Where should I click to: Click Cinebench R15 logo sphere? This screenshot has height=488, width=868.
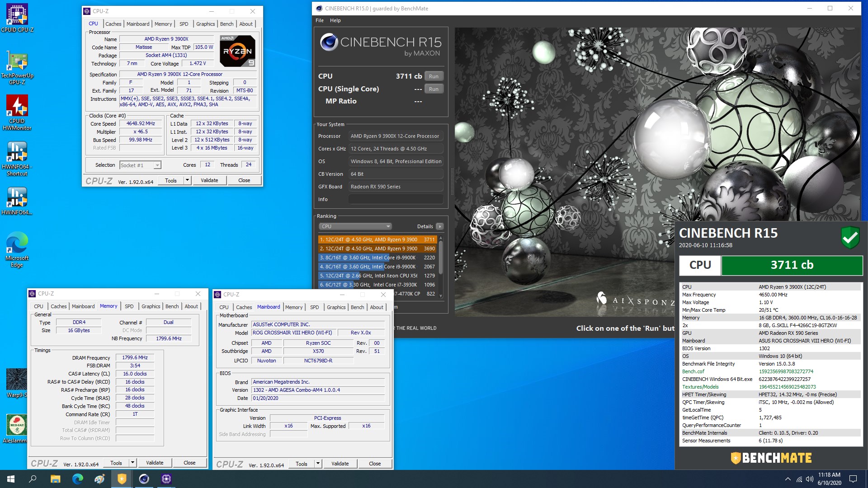coord(329,42)
